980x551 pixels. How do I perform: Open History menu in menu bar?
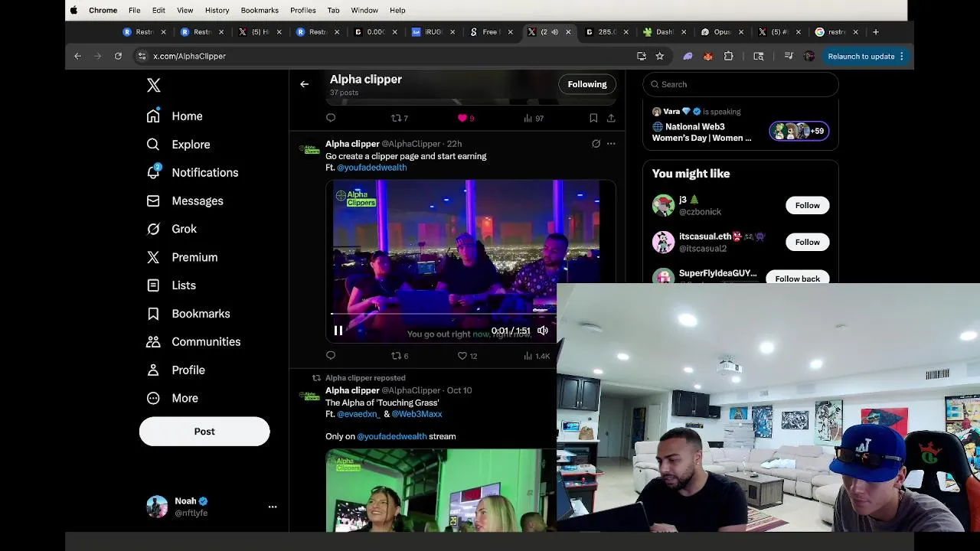point(217,10)
